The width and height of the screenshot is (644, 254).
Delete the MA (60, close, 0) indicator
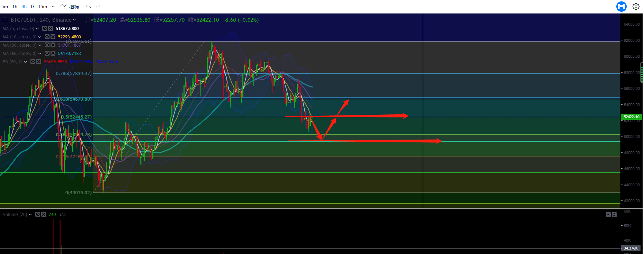pyautogui.click(x=53, y=53)
